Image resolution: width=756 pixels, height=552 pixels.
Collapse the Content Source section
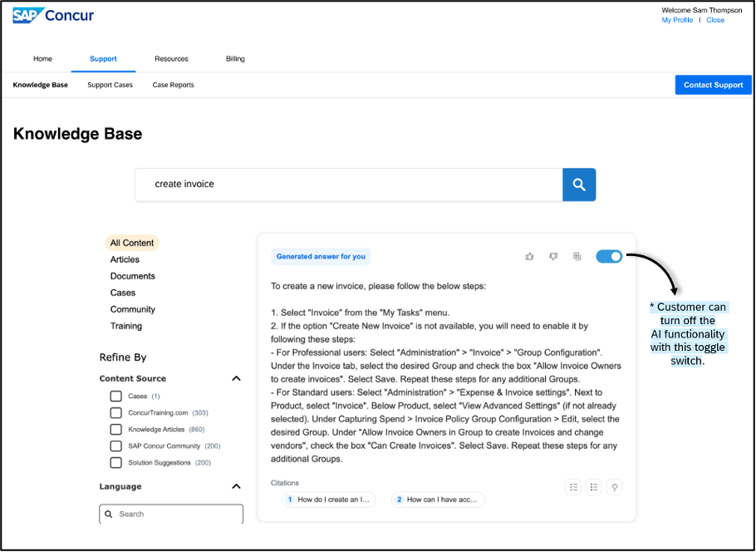pyautogui.click(x=236, y=378)
